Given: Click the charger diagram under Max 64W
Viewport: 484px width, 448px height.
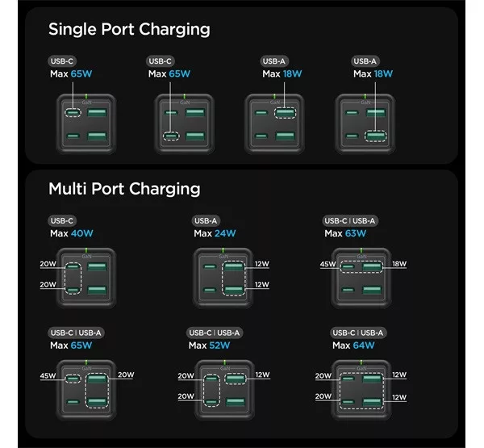Looking at the screenshot, I should coord(361,390).
